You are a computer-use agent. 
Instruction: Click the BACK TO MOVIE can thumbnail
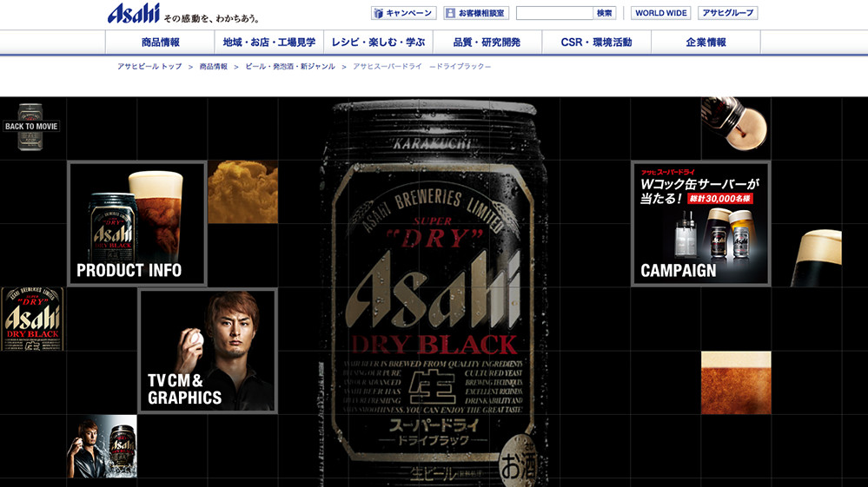31,127
